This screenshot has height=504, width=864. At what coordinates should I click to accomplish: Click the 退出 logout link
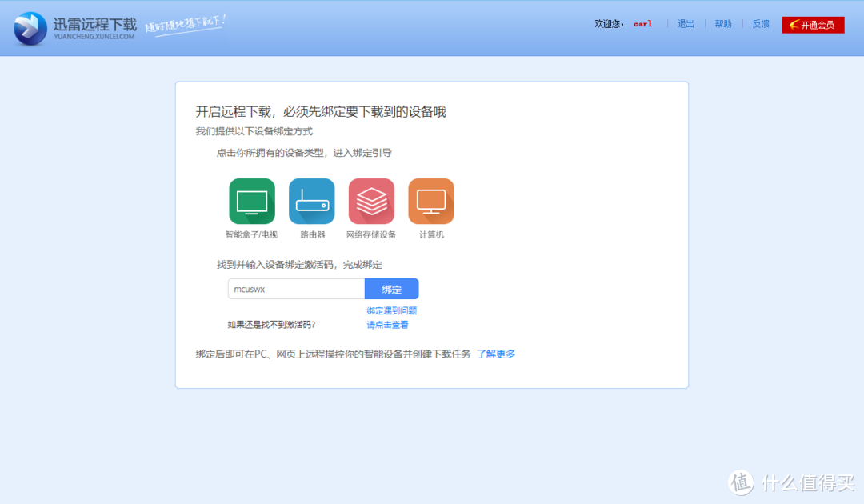[x=686, y=24]
